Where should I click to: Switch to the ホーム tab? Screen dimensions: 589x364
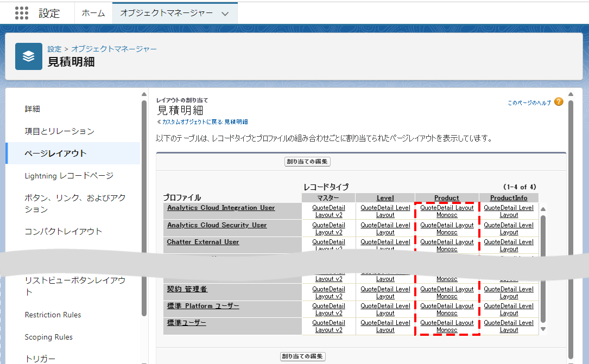[x=93, y=14]
